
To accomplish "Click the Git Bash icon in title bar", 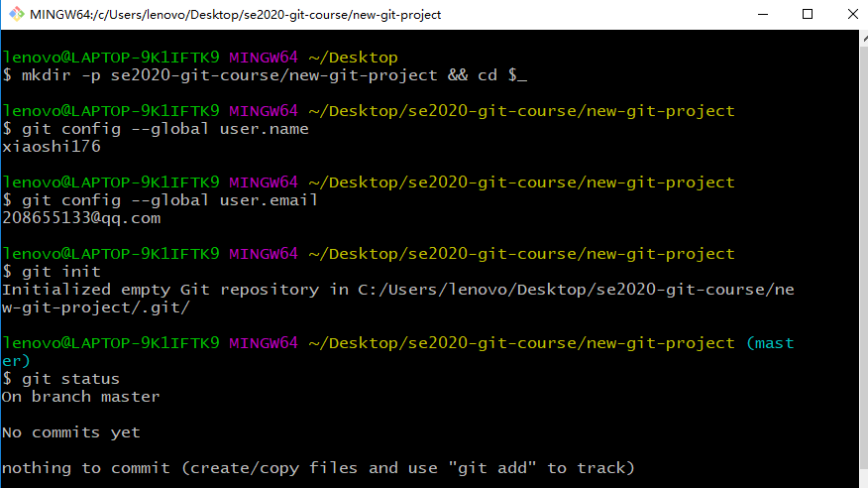I will 17,14.
